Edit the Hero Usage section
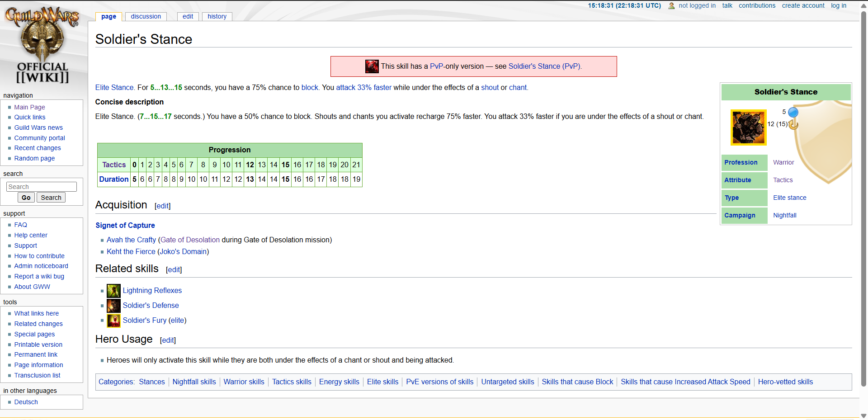Viewport: 868px width, 420px height. [168, 340]
